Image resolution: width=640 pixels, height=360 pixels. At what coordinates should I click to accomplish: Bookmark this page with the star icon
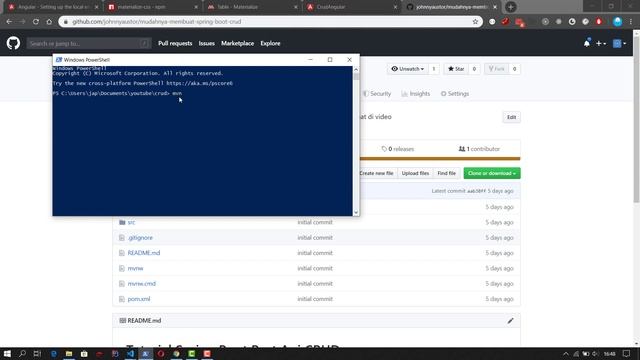475,22
